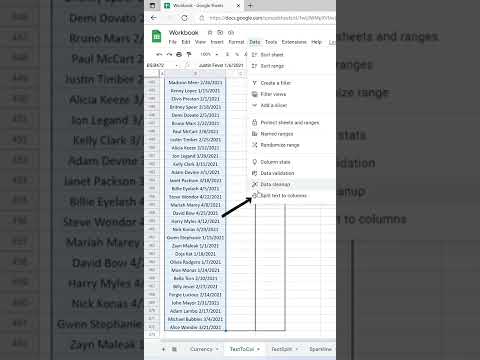Image resolution: width=480 pixels, height=360 pixels.
Task: Click the add sheet plus icon
Action: pyautogui.click(x=163, y=349)
